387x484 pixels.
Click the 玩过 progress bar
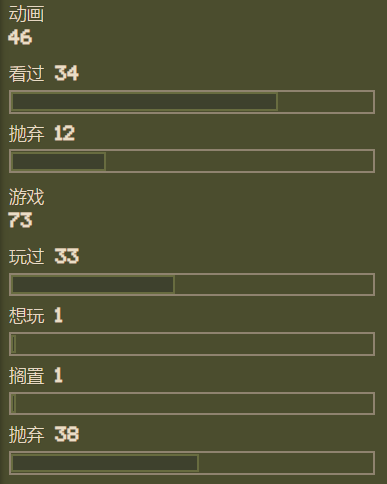(x=192, y=284)
